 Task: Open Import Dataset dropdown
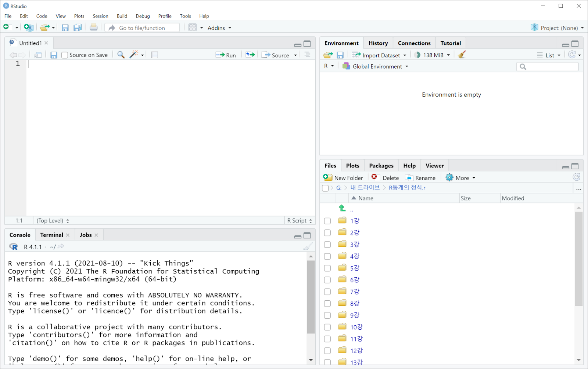click(379, 55)
